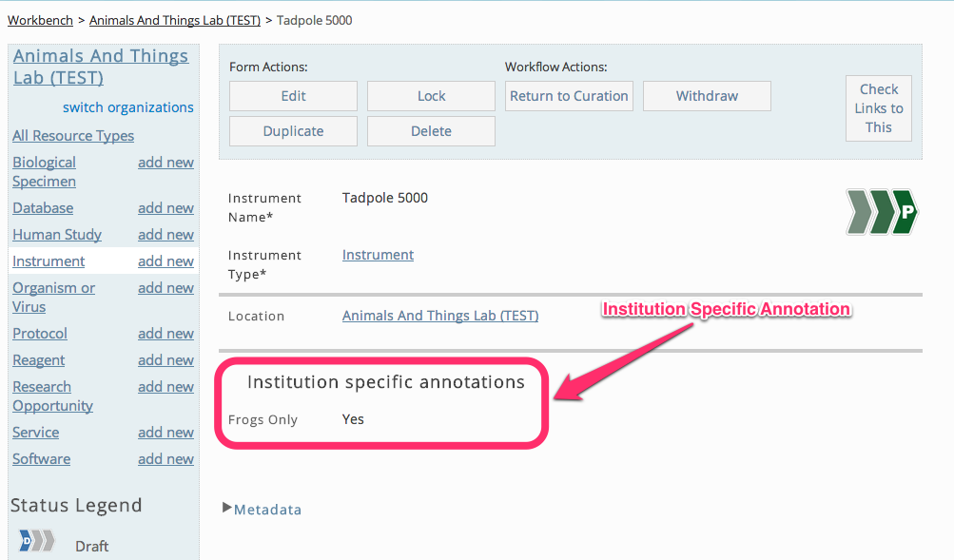Add new Protocol
The image size is (954, 560).
165,334
